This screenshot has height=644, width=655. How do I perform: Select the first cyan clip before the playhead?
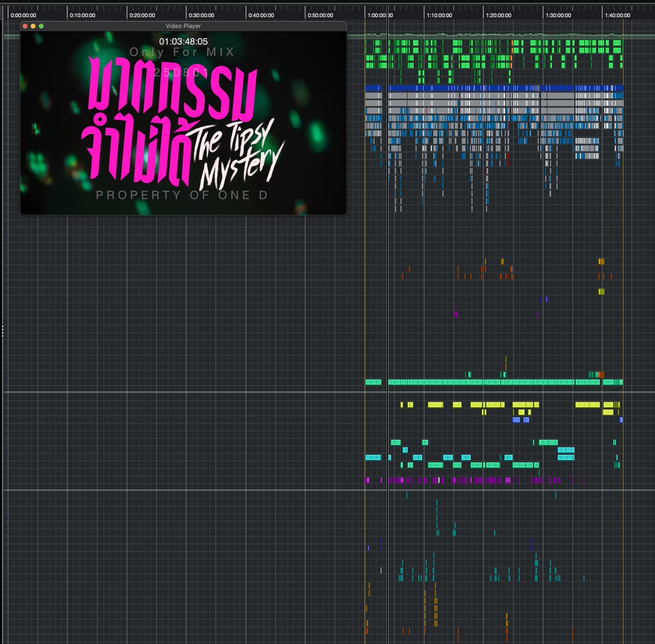373,458
